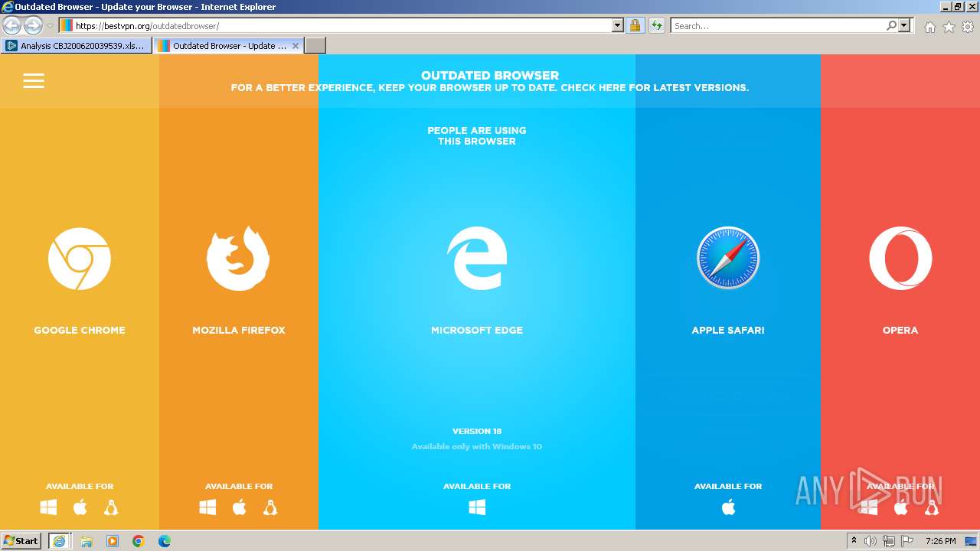
Task: Open the Action Center flag icon
Action: [x=906, y=541]
